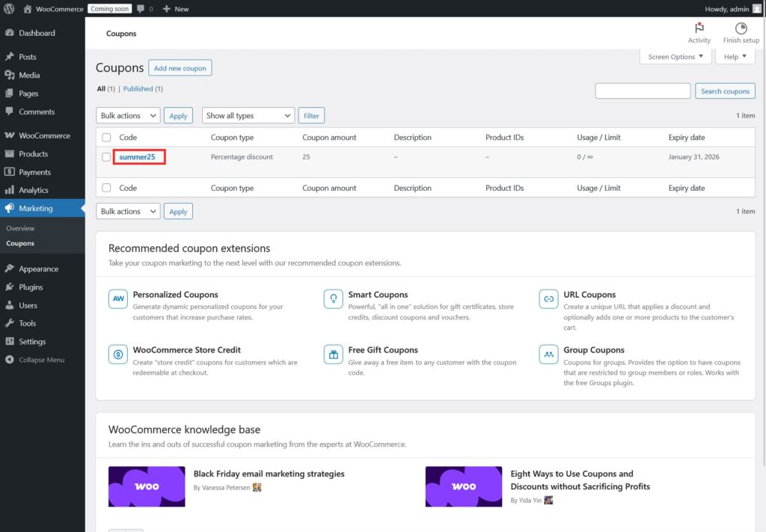Click the Smart Coupons lightbulb icon
The width and height of the screenshot is (766, 532).
click(333, 299)
